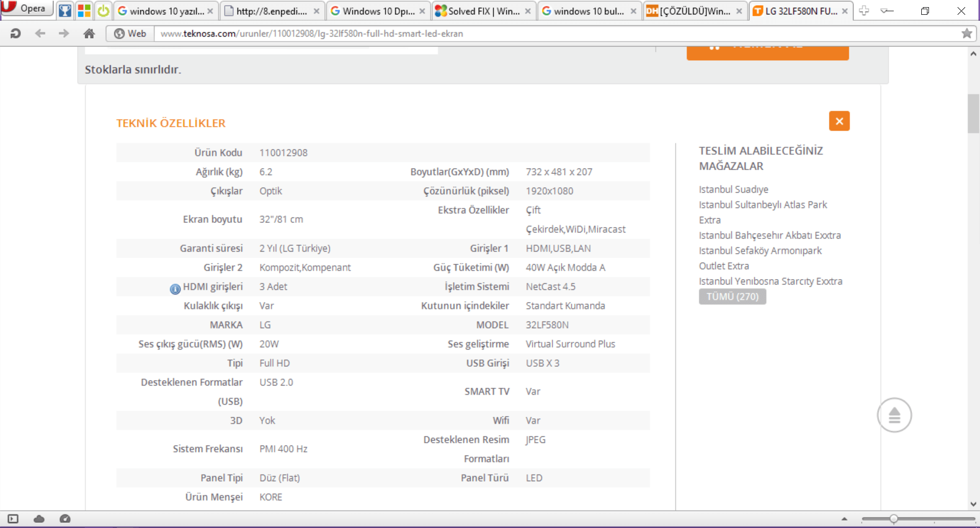Close the 'http://8.enpedi...' tab
Image resolution: width=980 pixels, height=528 pixels.
tap(316, 11)
